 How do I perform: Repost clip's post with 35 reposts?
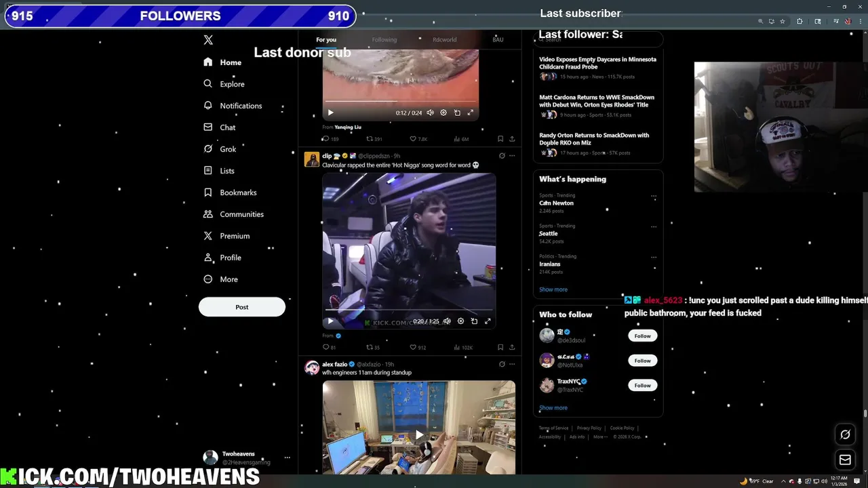click(x=373, y=348)
